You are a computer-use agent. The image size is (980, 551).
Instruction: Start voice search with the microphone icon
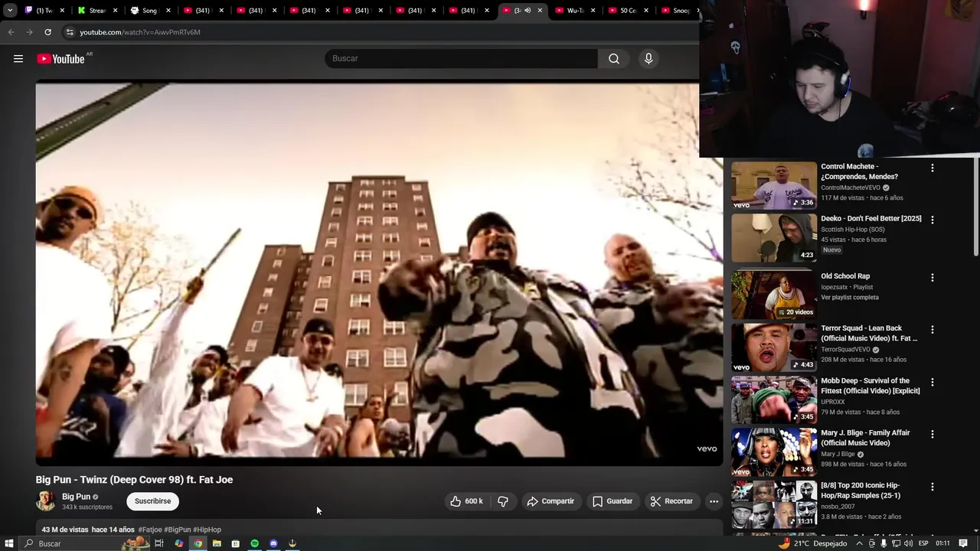tap(648, 59)
